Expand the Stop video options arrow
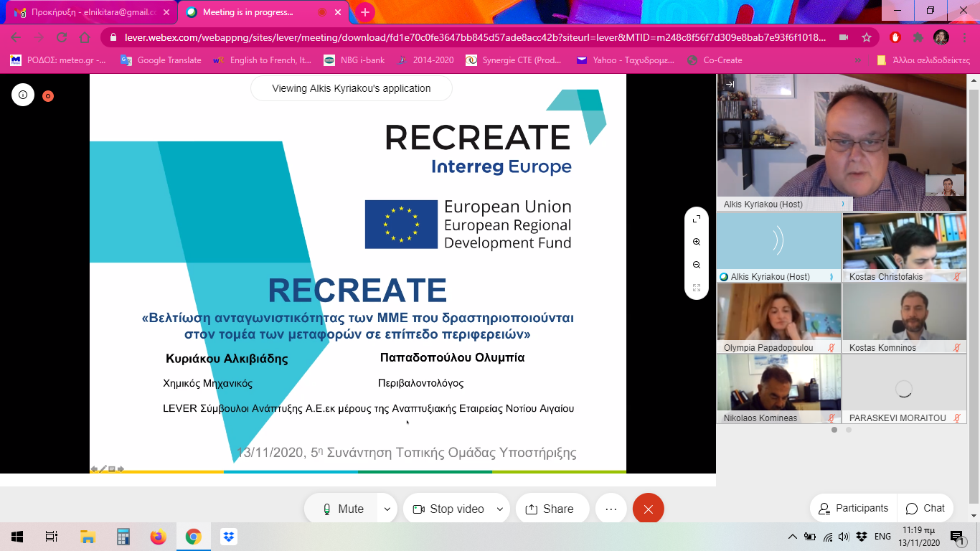 click(x=500, y=509)
